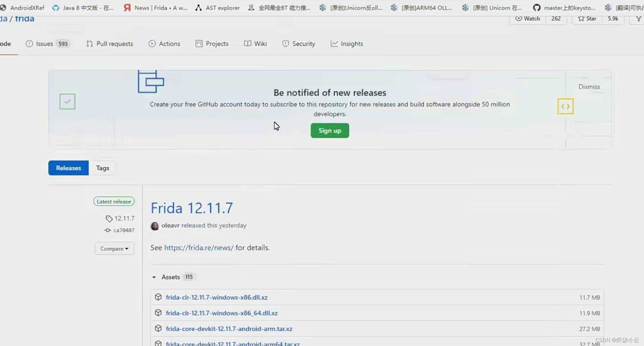644x346 pixels.
Task: Click the Projects board icon
Action: point(198,44)
